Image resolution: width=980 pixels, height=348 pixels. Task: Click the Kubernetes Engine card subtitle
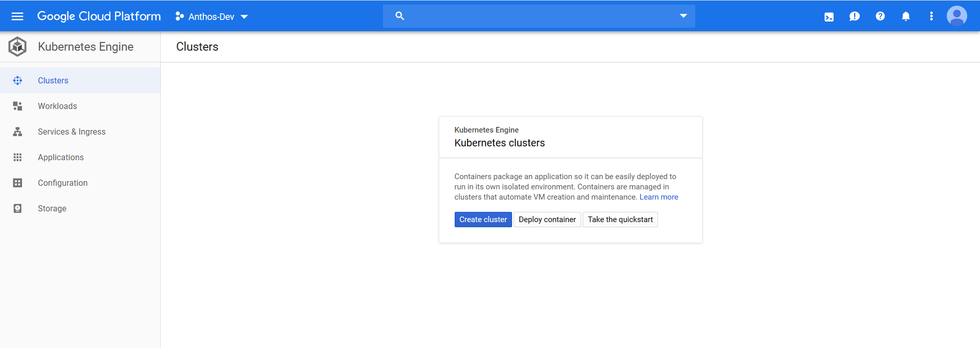(486, 130)
